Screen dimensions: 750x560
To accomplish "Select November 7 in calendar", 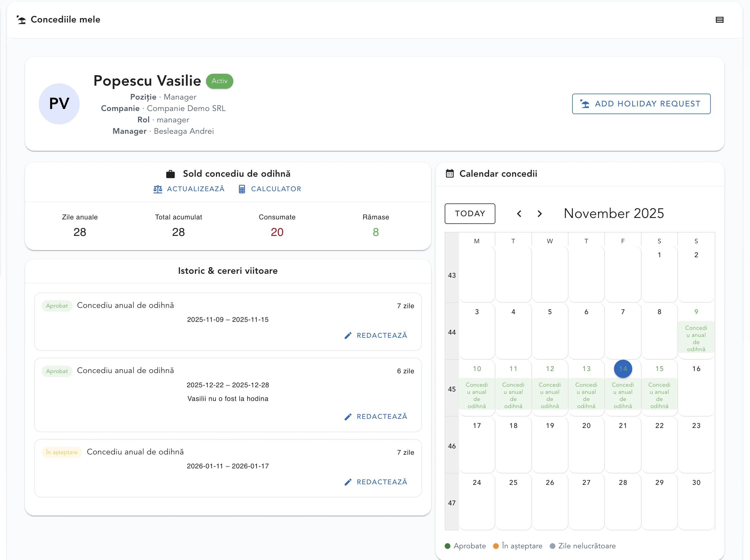I will coord(623,312).
